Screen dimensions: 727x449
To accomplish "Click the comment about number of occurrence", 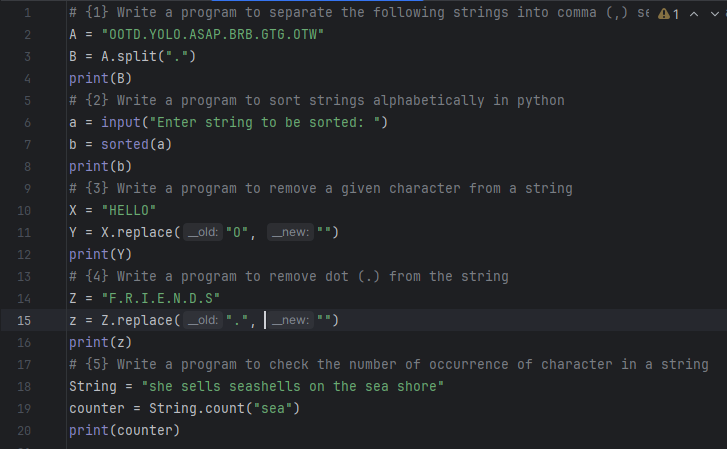I will click(x=389, y=365).
